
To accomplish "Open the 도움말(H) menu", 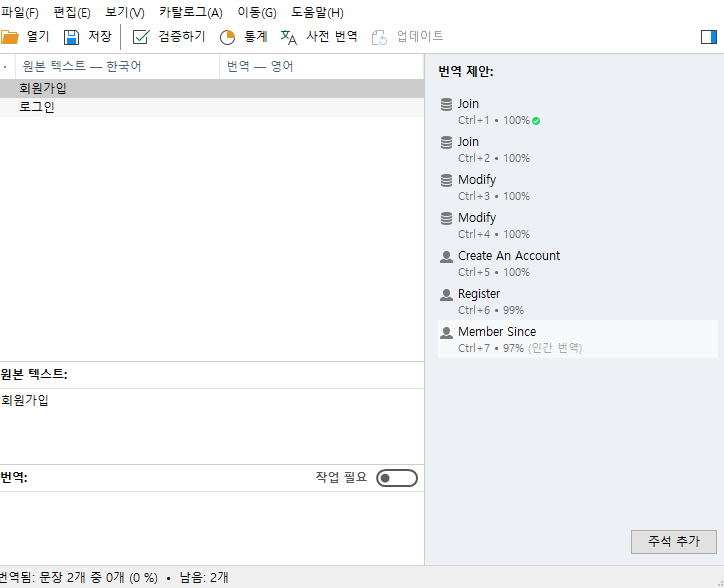I will [317, 13].
